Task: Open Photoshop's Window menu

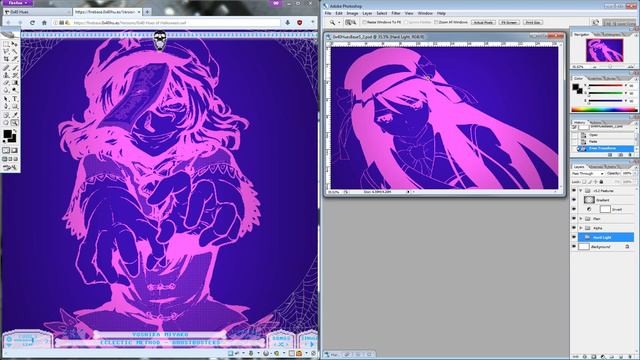Action: [425, 13]
